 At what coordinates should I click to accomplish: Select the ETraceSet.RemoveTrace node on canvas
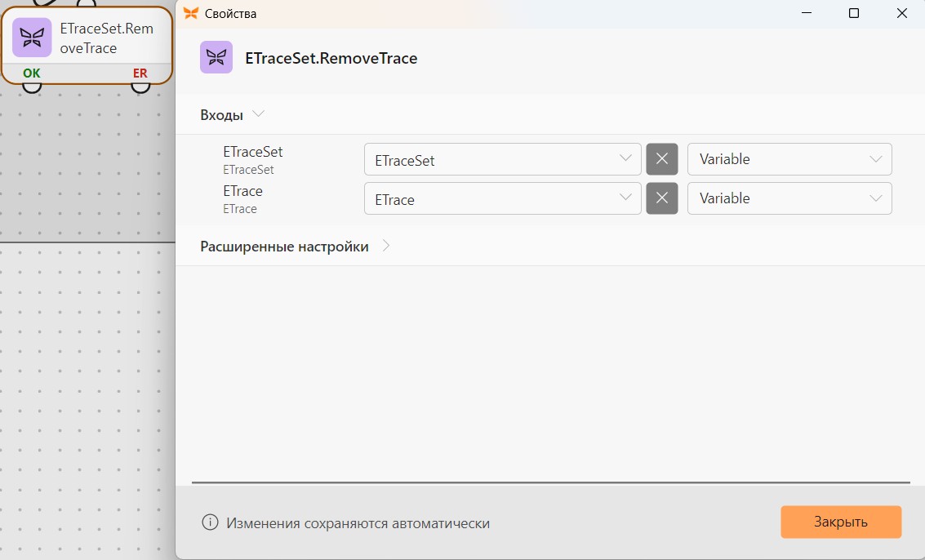click(87, 44)
